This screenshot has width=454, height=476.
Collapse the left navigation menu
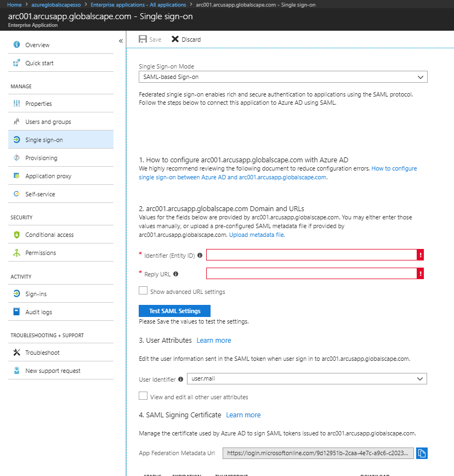point(121,41)
